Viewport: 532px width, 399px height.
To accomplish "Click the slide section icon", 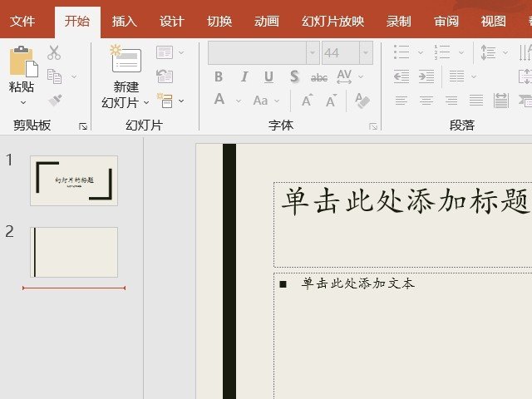I will pyautogui.click(x=165, y=101).
